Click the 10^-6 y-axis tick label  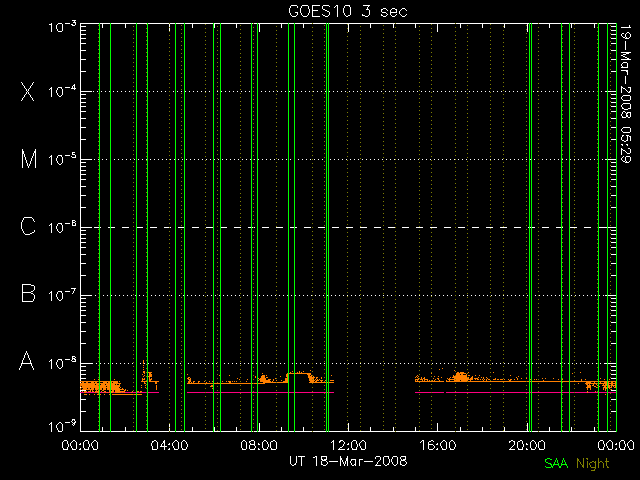62,227
